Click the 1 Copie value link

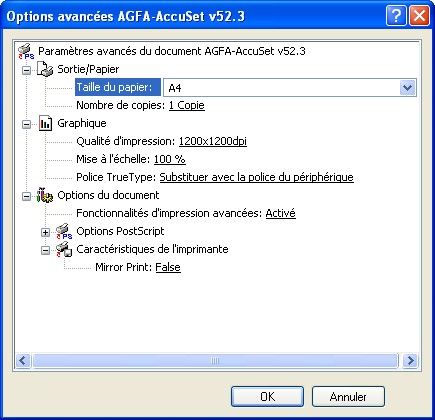point(187,105)
